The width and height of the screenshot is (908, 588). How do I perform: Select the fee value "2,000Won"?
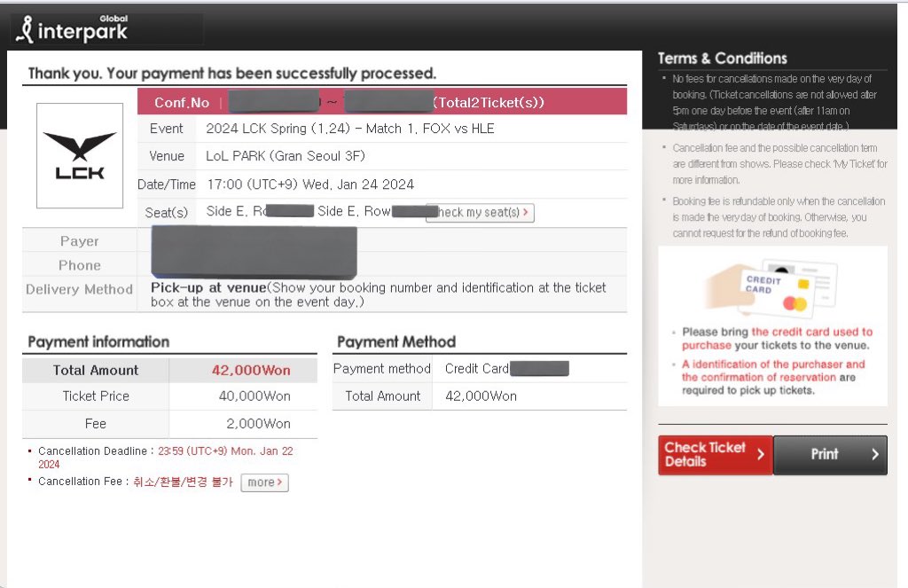[258, 424]
